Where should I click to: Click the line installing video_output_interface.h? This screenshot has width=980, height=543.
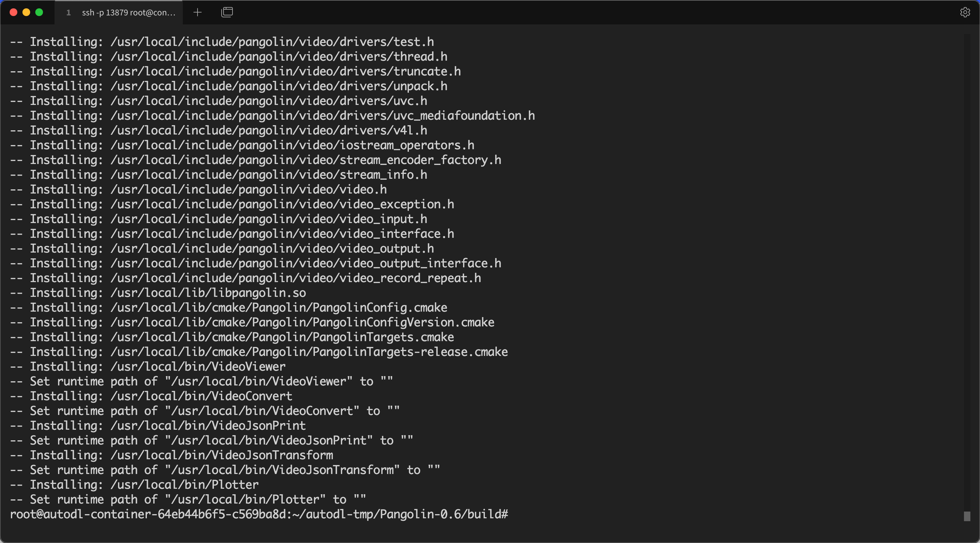pyautogui.click(x=256, y=263)
